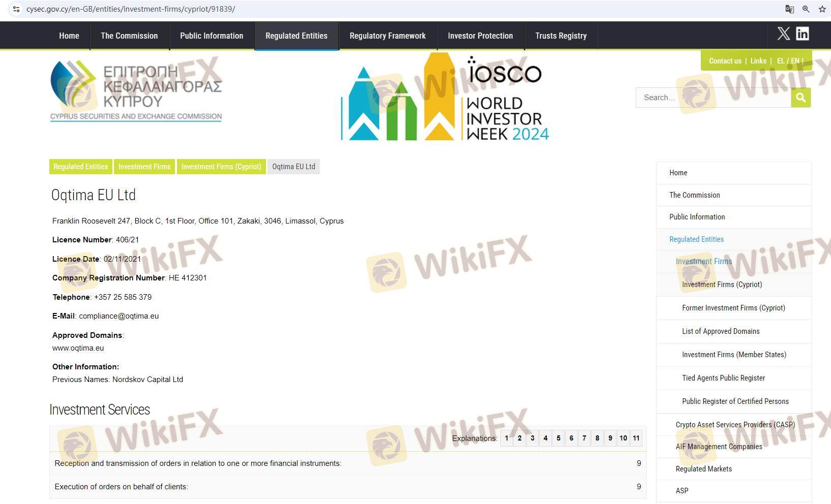The height and width of the screenshot is (504, 831).
Task: Open the X (Twitter) social icon
Action: click(x=783, y=34)
